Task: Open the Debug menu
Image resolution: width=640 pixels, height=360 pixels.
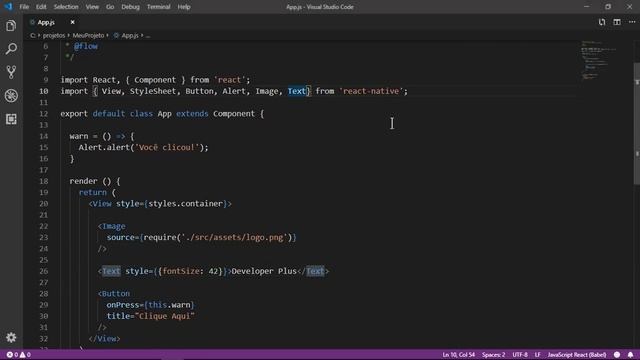Action: [x=130, y=7]
